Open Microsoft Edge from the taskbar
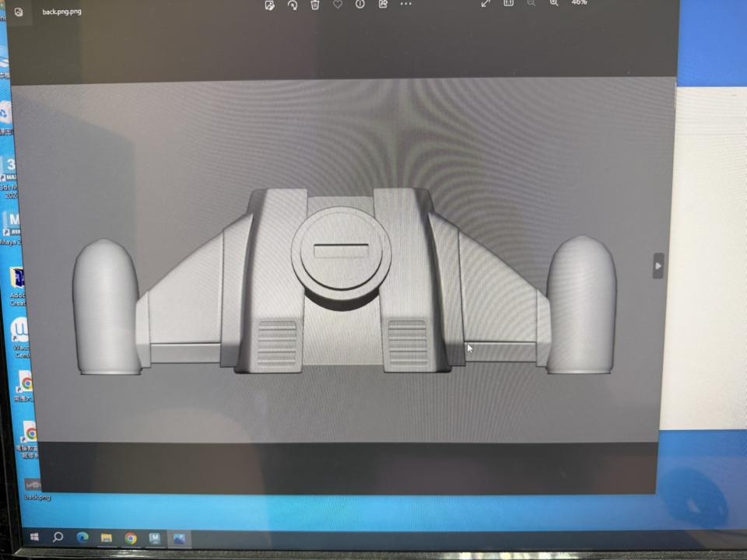Screen dimensions: 747x560 [x=81, y=537]
